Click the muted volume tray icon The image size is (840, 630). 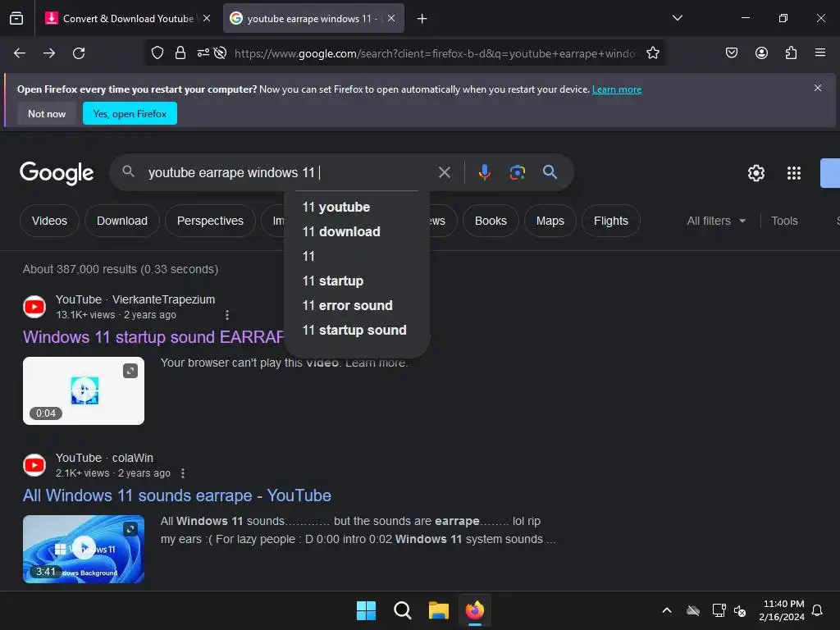pos(740,610)
